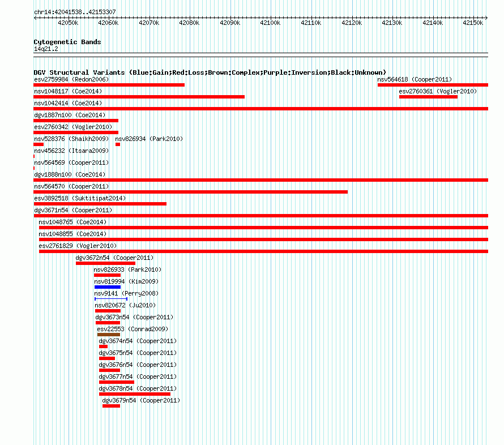
Task: Open the dgv3676n54 (Cooper2011) label
Action: point(138,365)
